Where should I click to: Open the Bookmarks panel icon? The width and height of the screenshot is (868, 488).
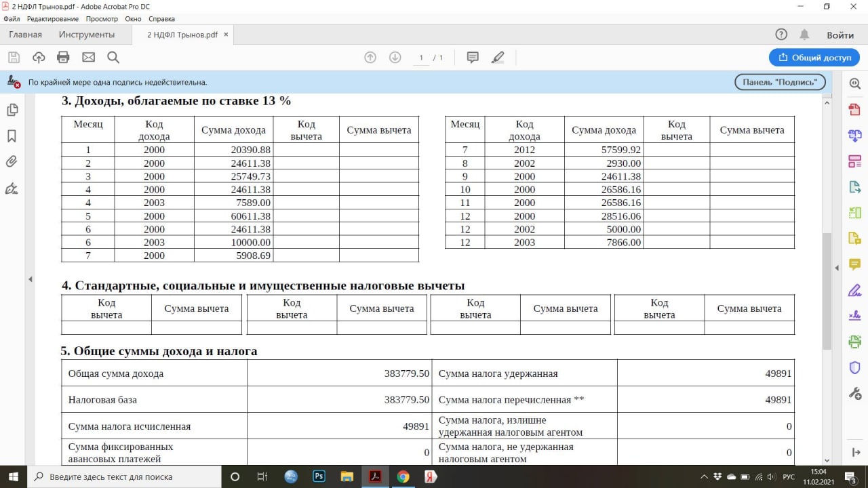coord(12,136)
